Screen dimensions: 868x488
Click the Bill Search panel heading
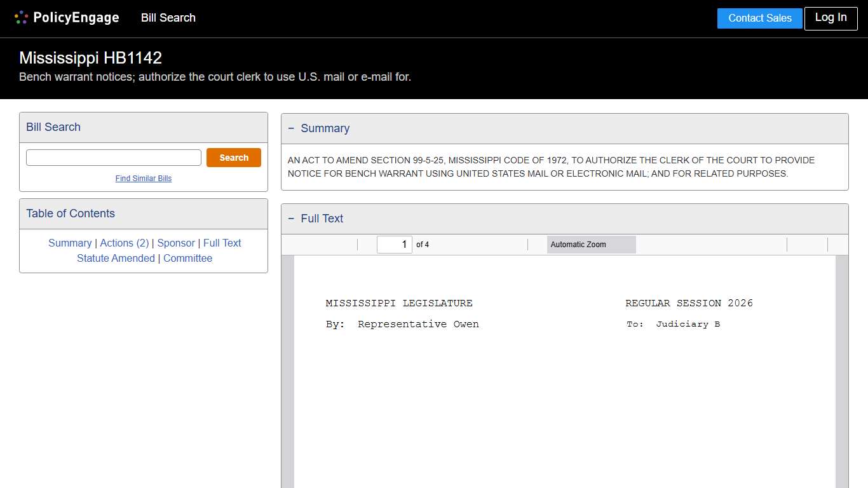click(x=53, y=127)
